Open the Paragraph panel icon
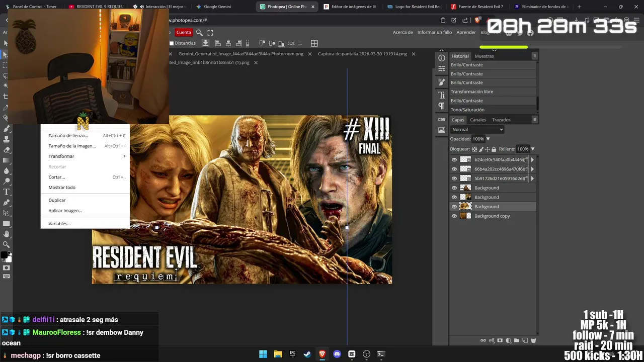Image resolution: width=644 pixels, height=362 pixels. [442, 106]
